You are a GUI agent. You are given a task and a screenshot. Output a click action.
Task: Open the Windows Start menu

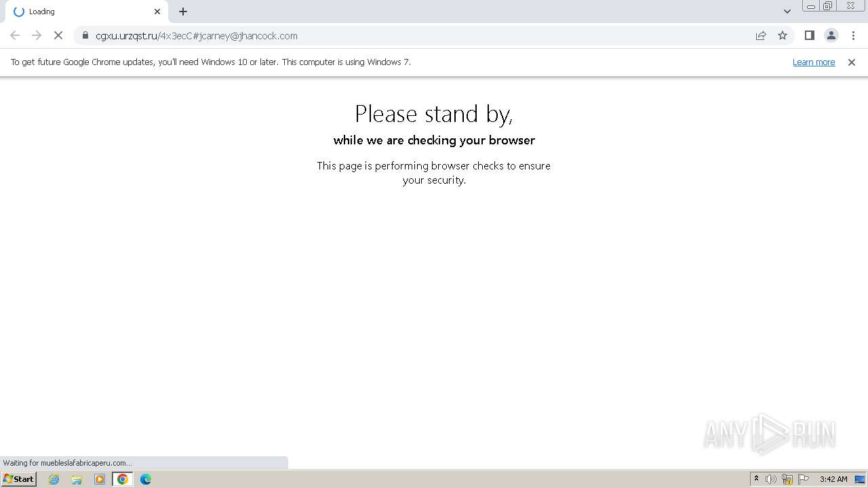point(19,479)
